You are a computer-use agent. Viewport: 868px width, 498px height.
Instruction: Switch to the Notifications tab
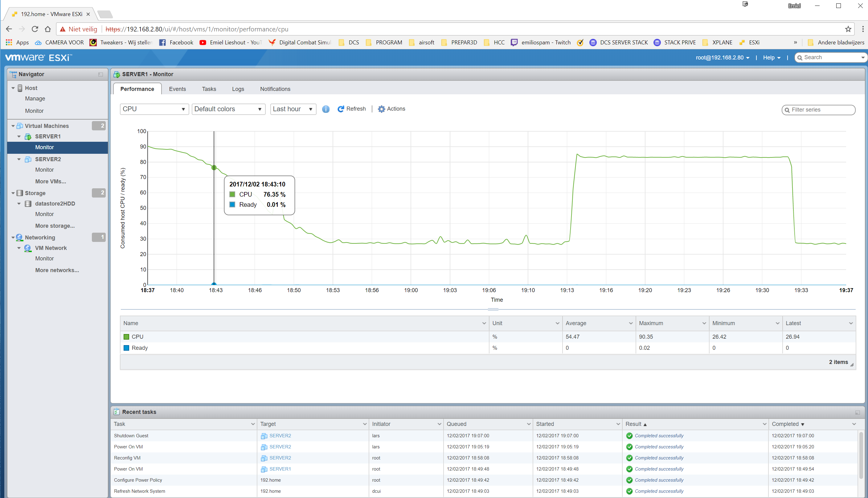(275, 89)
